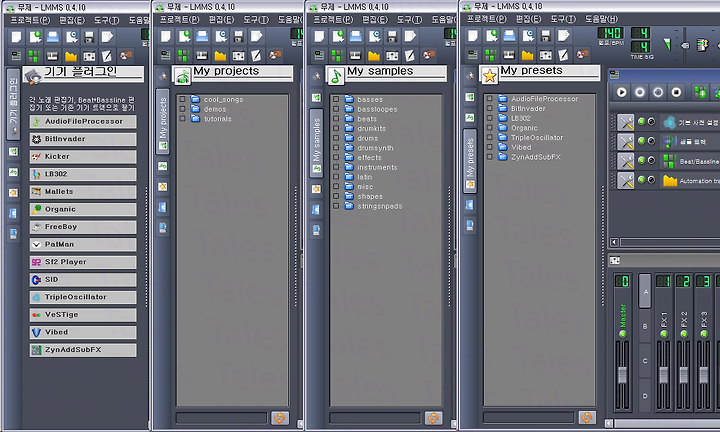Open 편집(E) menu in My projects window

coord(221,20)
